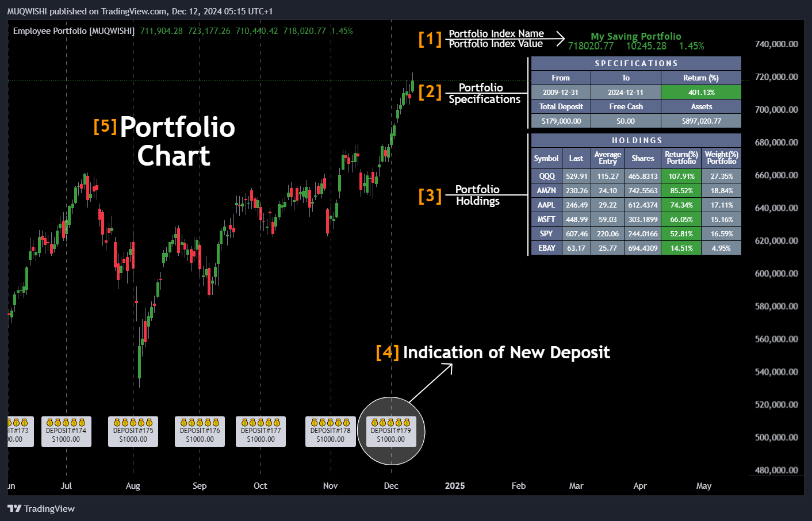Click the MSFT symbol cell
Screen dimensions: 812x521
546,219
